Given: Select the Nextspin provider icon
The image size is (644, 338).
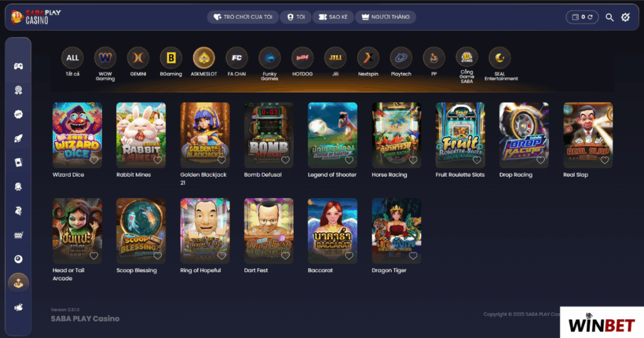Looking at the screenshot, I should click(368, 58).
